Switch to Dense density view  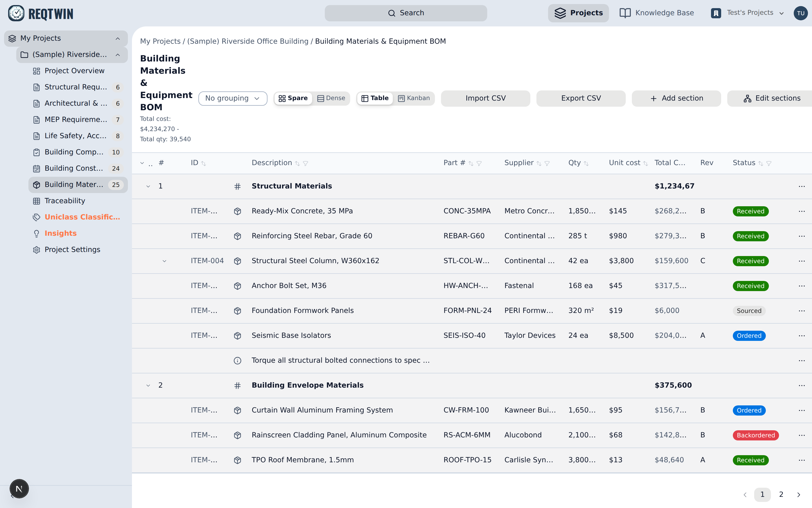pos(331,98)
